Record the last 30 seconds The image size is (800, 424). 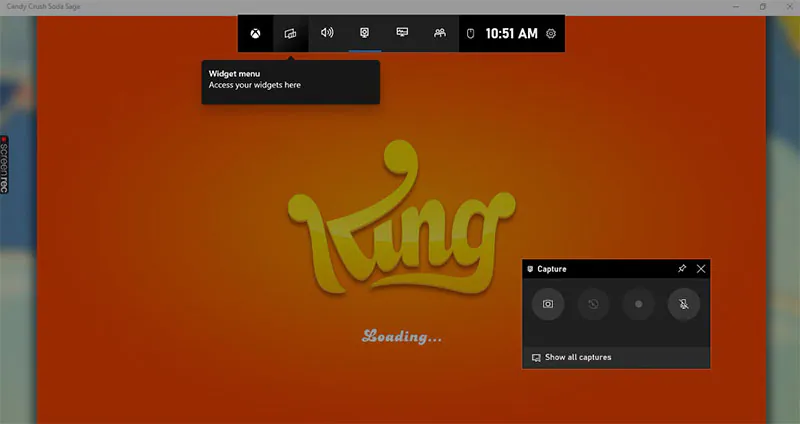[593, 304]
